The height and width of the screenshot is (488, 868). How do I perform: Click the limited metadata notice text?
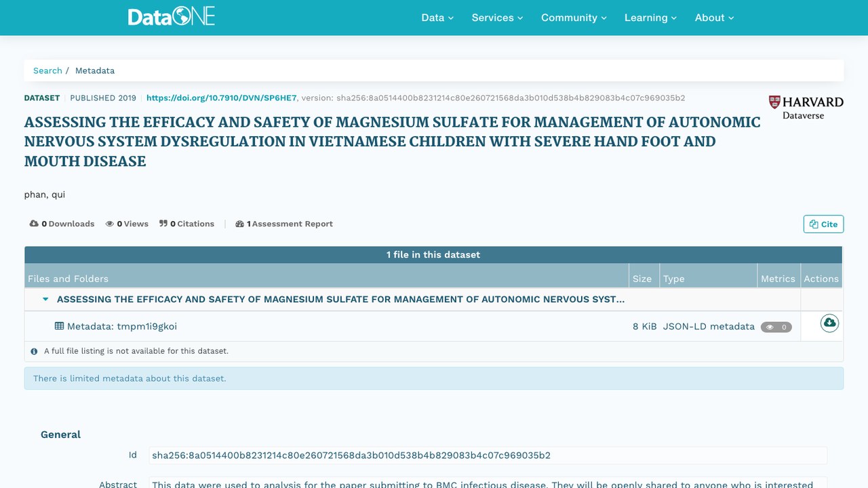click(130, 378)
